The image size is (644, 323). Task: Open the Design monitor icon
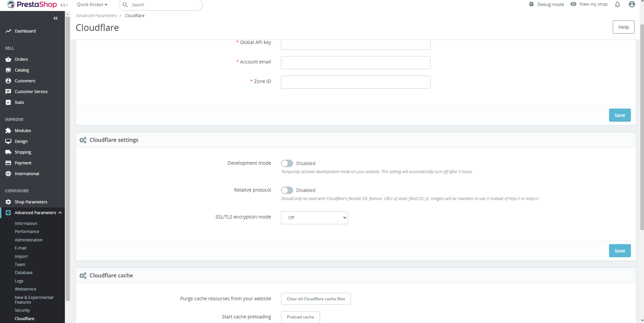(8, 141)
